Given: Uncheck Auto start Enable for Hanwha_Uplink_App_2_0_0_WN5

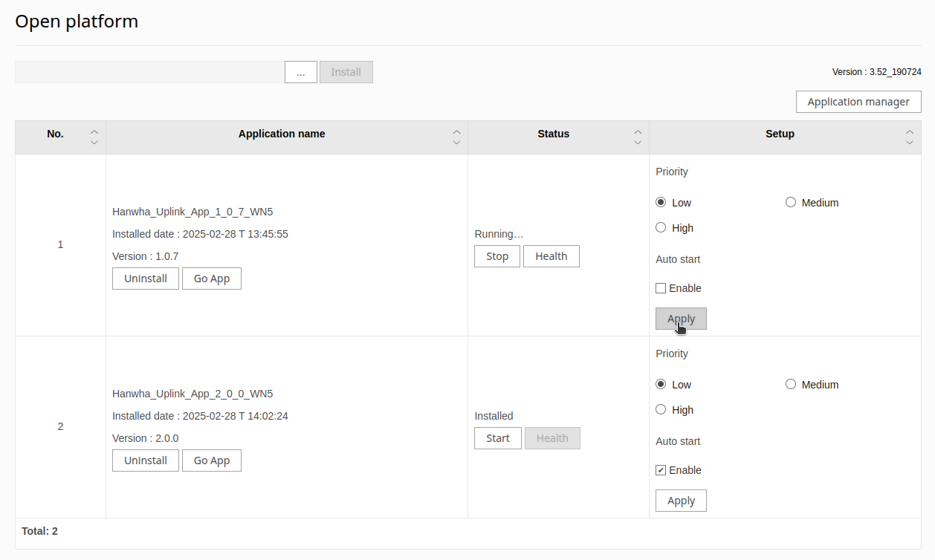Looking at the screenshot, I should [660, 469].
